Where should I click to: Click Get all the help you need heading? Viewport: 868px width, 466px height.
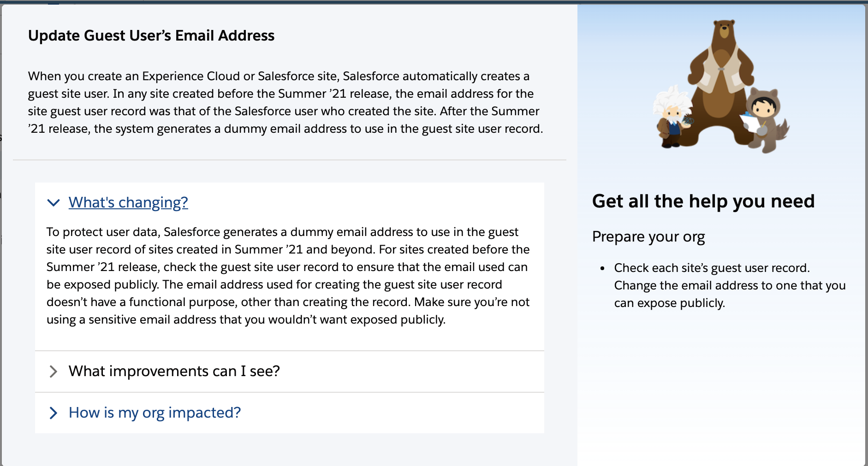703,201
